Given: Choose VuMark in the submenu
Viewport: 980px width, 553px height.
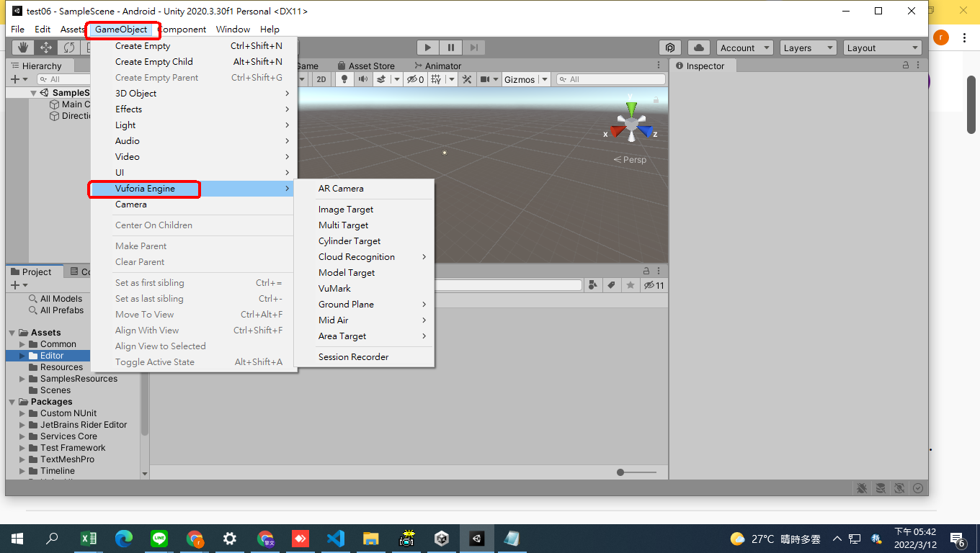Looking at the screenshot, I should (x=364, y=289).
